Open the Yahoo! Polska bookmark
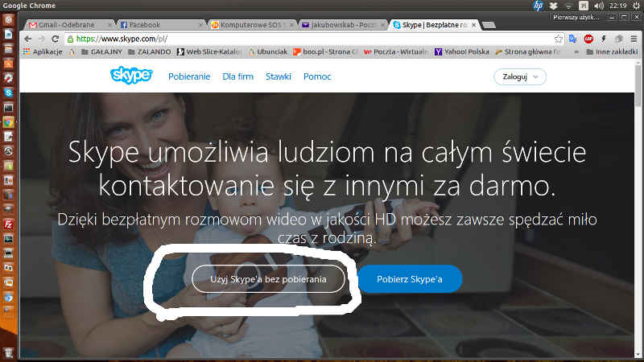 click(462, 51)
